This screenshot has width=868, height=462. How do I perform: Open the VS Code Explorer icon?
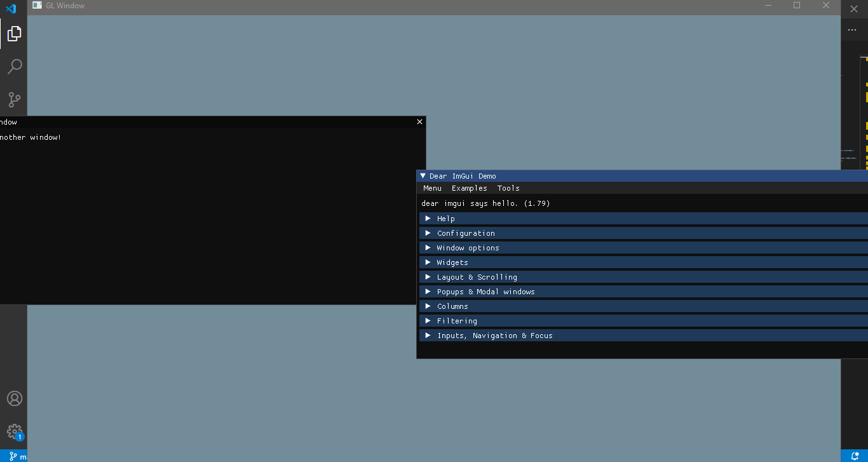[14, 33]
